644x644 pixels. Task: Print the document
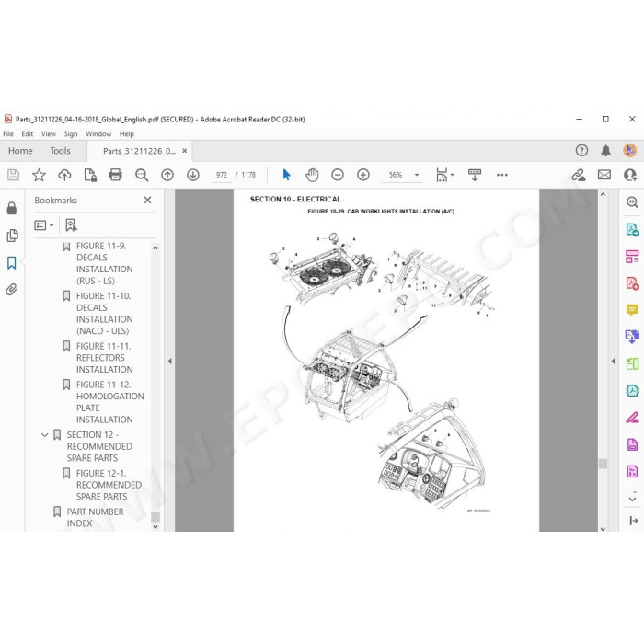click(x=115, y=175)
